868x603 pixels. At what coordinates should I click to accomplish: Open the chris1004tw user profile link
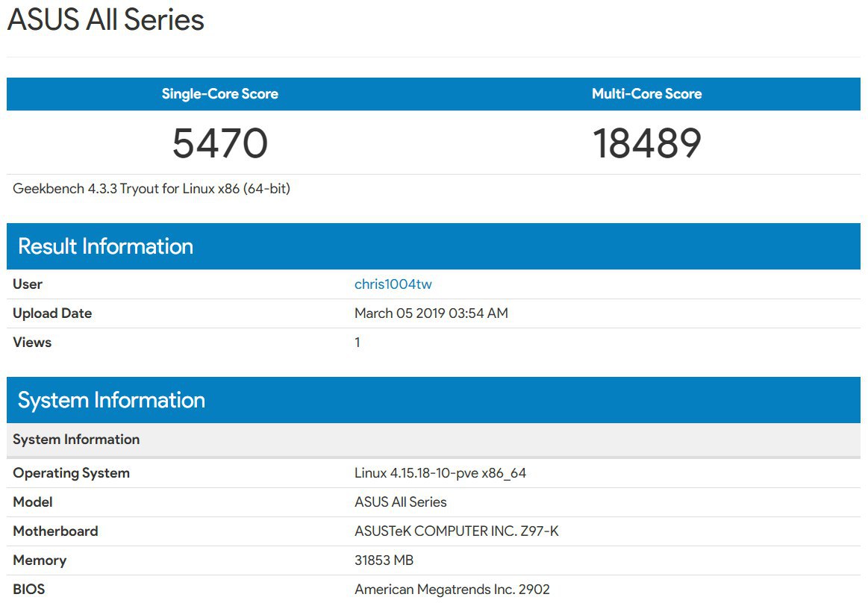click(393, 284)
